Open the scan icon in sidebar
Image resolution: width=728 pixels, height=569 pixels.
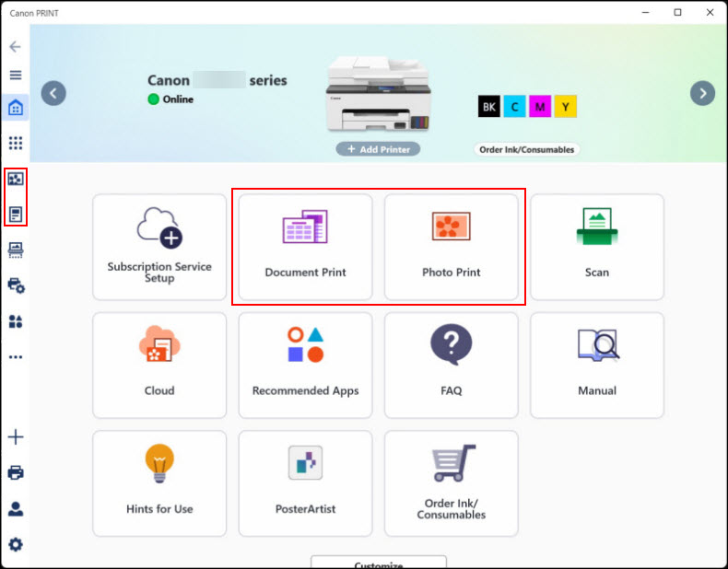[x=15, y=250]
